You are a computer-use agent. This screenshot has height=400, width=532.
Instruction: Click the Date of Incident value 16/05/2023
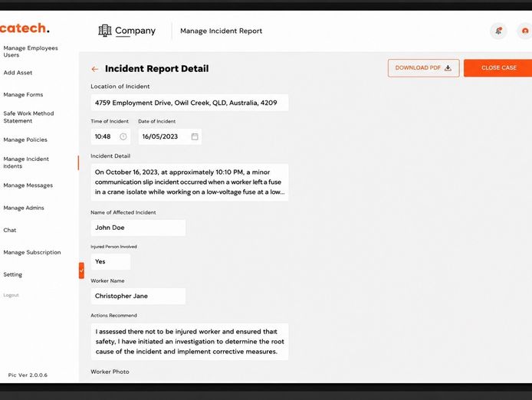[159, 136]
